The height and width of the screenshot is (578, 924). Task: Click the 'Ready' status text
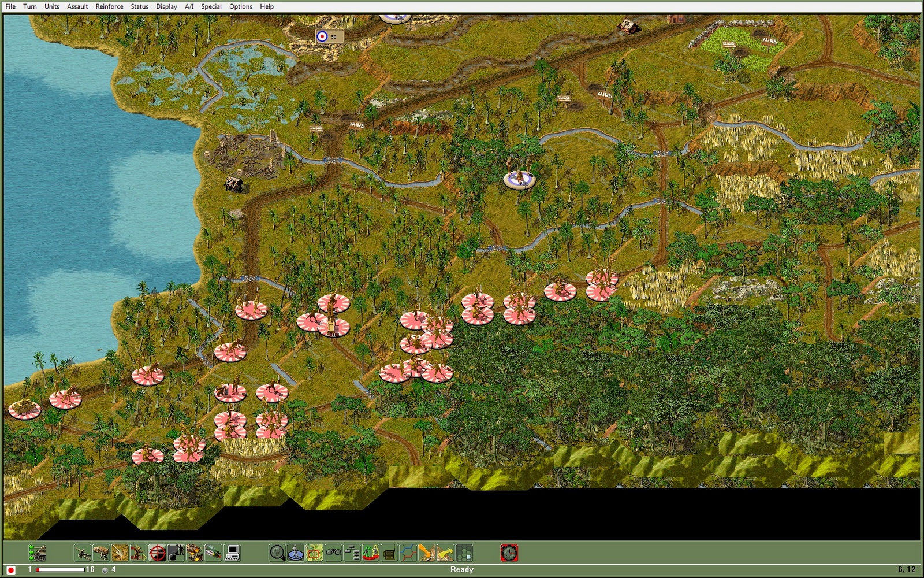462,569
